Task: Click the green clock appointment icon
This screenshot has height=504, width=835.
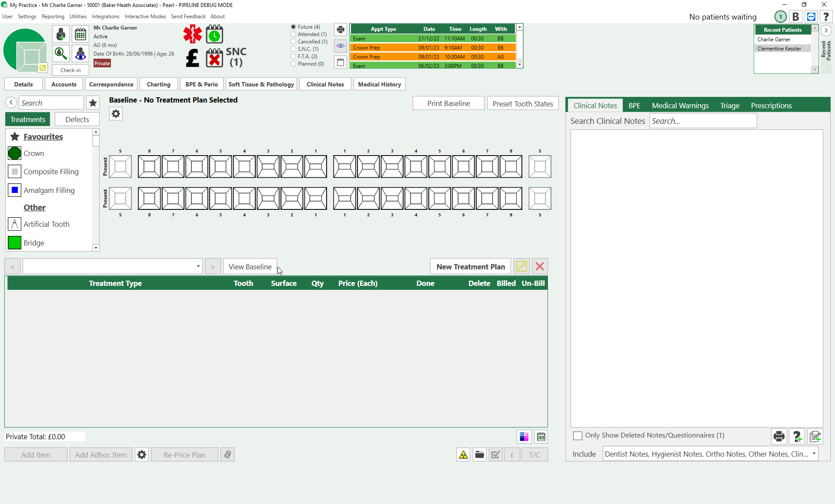Action: (214, 34)
